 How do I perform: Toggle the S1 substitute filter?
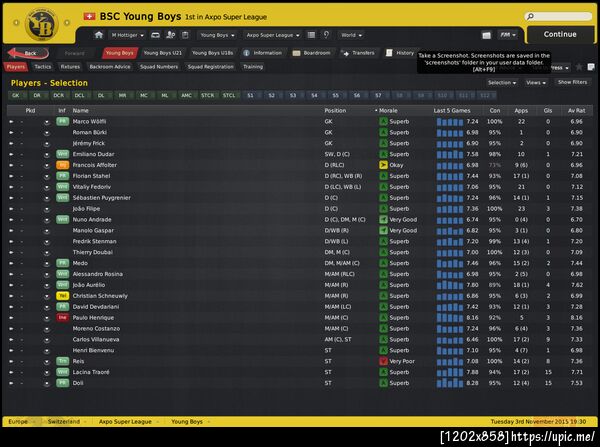pos(250,95)
